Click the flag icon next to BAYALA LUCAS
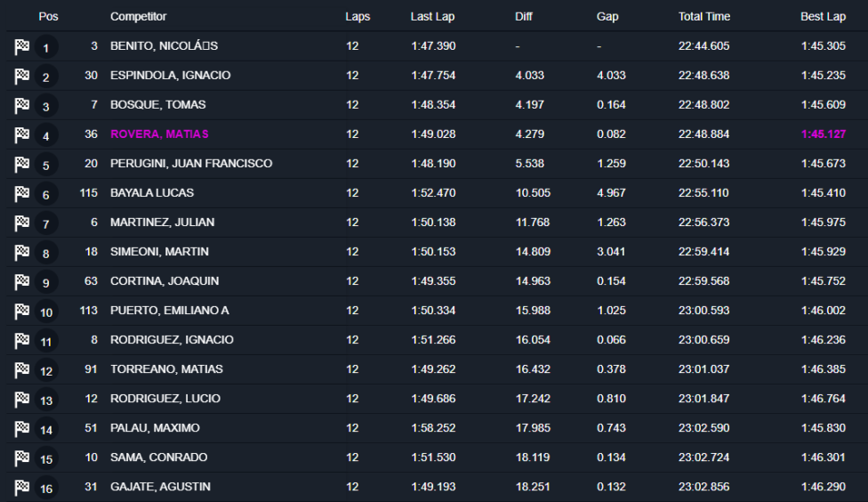 click(21, 193)
